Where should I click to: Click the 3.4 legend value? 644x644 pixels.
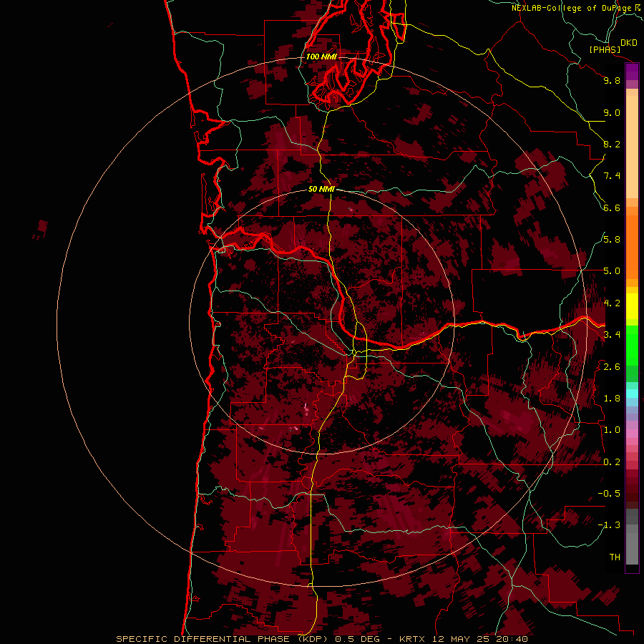[x=612, y=335]
